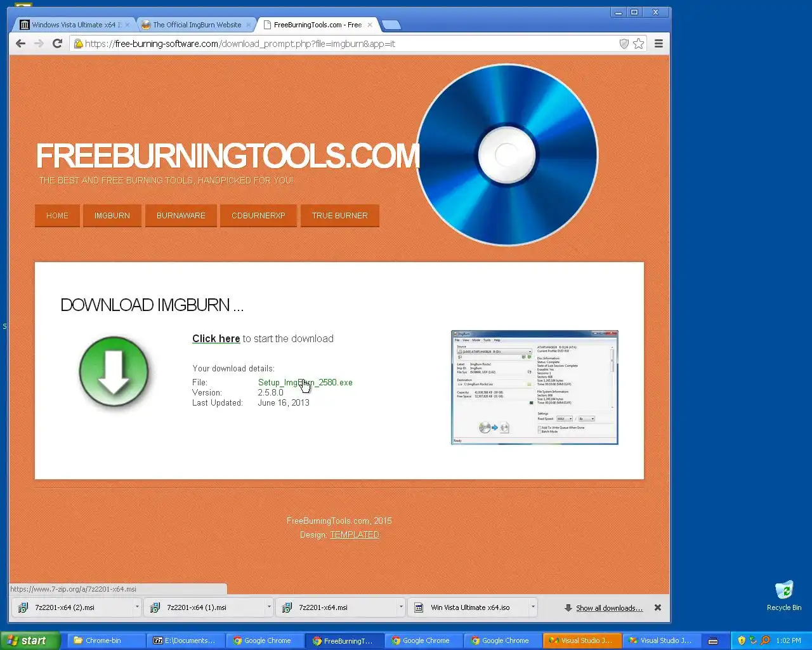812x650 pixels.
Task: Open the TRUE BURNER navigation item
Action: pyautogui.click(x=339, y=216)
